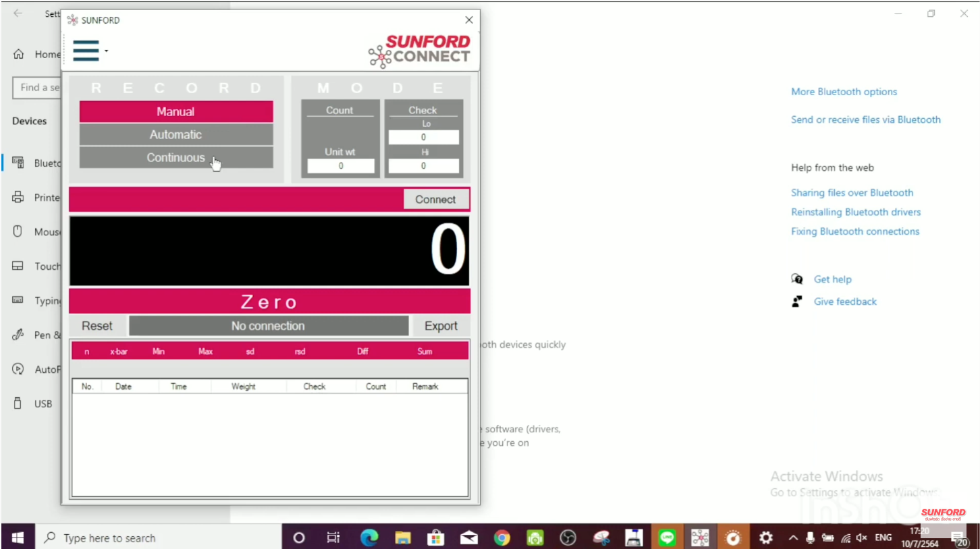Open the hamburger menu dropdown
This screenshot has height=549, width=980.
click(87, 51)
